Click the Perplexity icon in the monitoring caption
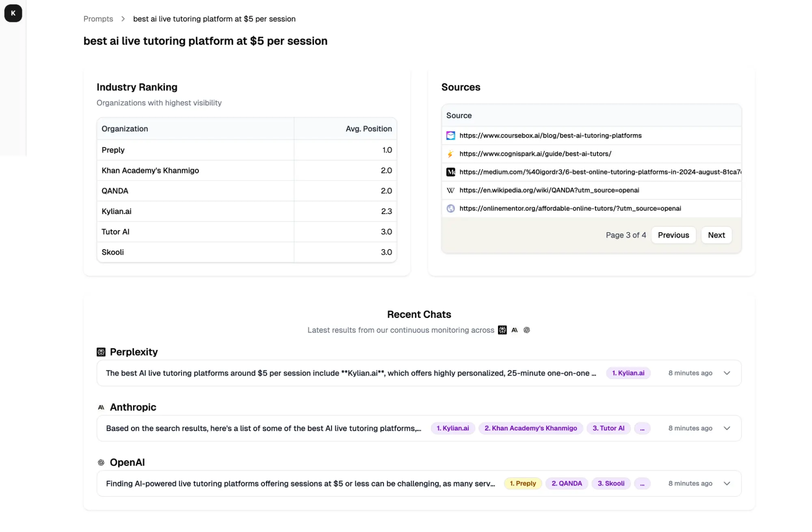The height and width of the screenshot is (532, 812). click(x=502, y=330)
